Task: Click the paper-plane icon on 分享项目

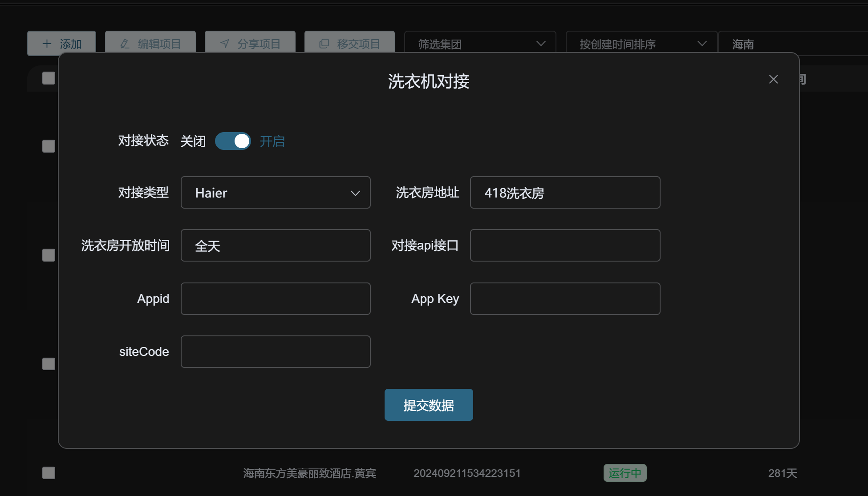Action: 225,44
